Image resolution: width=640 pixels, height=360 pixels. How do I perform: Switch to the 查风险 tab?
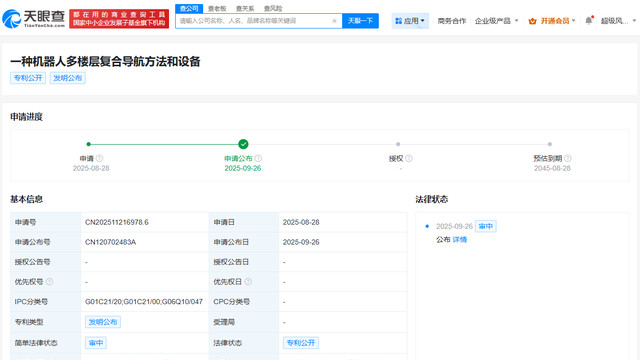point(273,9)
